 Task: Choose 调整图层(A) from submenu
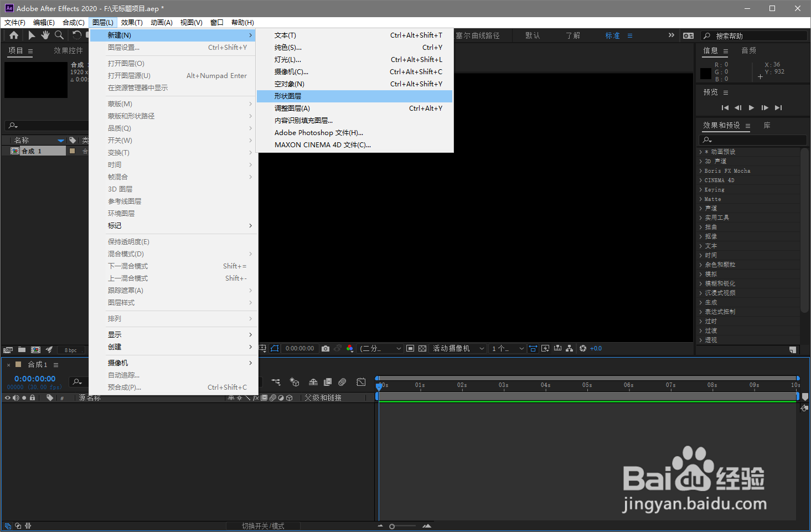[355, 109]
